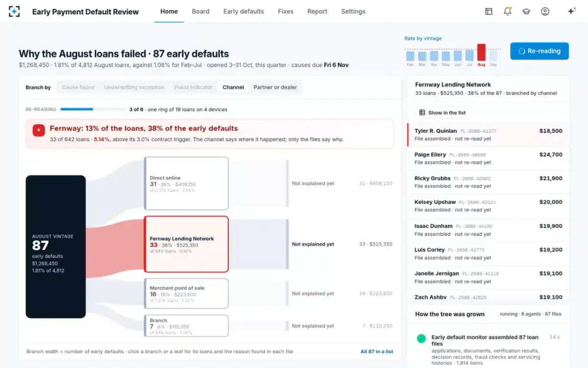Click the Fernway 13% of the loans headline
The width and height of the screenshot is (588, 368).
144,129
